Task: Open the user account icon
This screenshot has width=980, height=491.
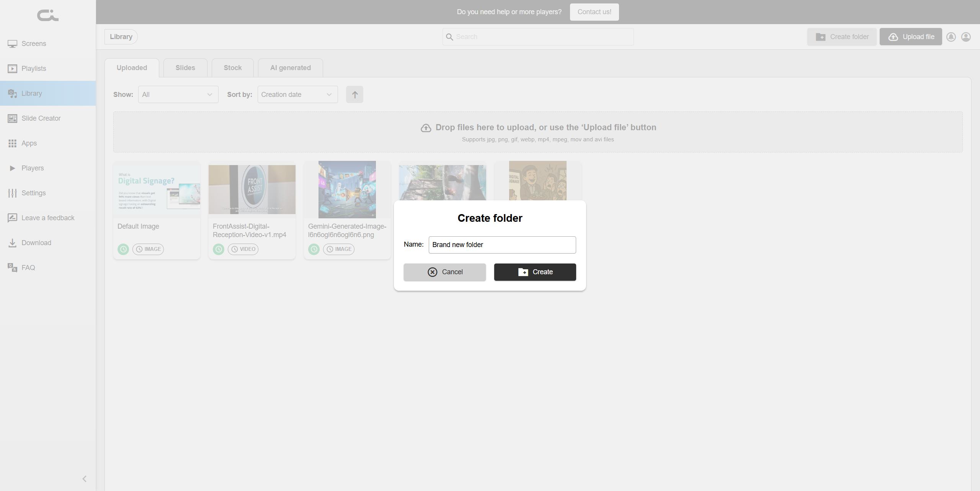Action: coord(966,37)
